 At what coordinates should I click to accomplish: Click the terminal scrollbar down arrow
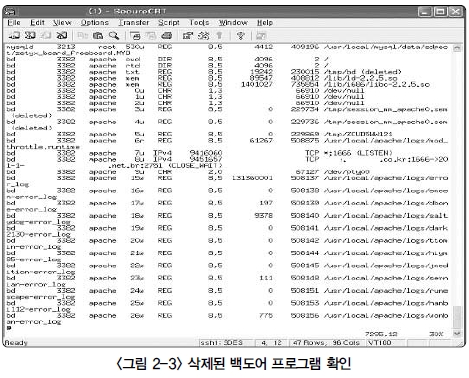point(457,333)
